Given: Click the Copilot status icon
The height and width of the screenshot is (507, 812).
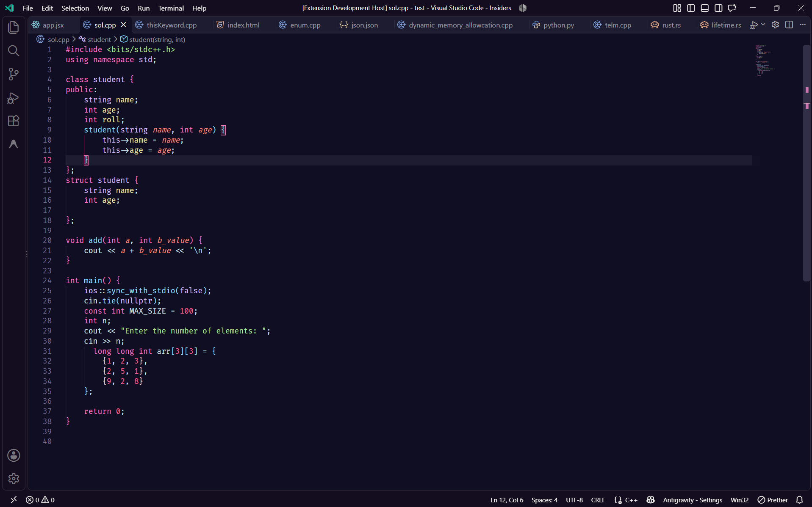Looking at the screenshot, I should click(x=651, y=500).
